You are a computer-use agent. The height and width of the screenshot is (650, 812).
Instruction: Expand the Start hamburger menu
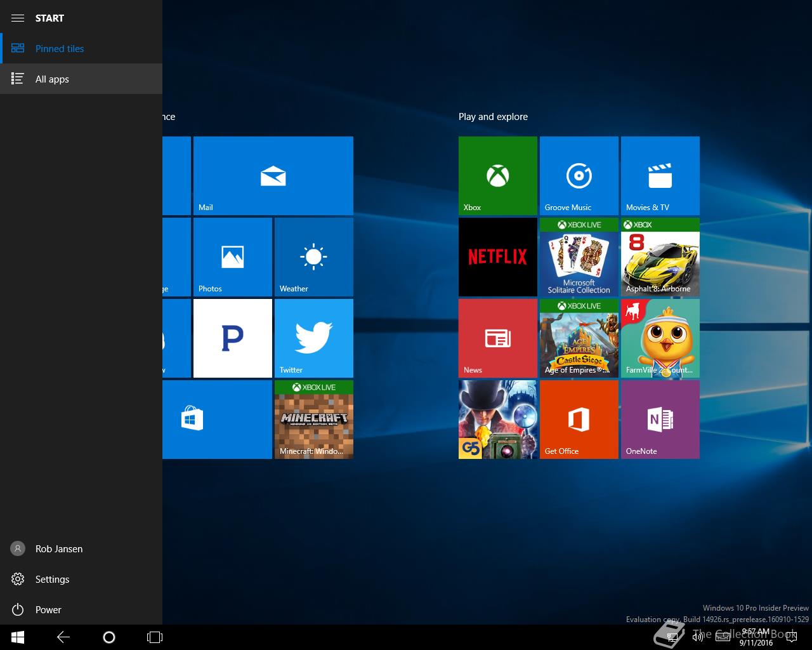(x=18, y=18)
